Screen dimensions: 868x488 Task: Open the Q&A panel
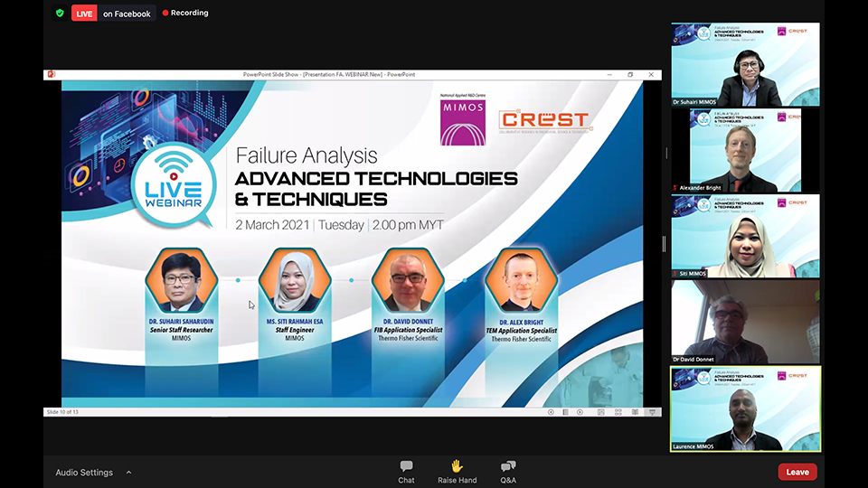click(508, 471)
